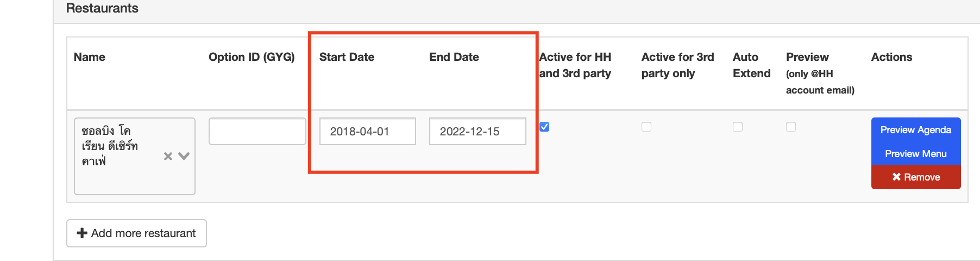Screen dimensions: 980x261
Task: Click the Name column header
Action: [90, 57]
